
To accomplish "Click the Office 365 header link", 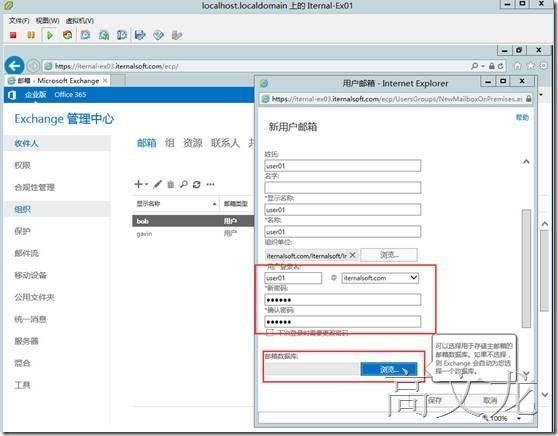I will (x=70, y=95).
